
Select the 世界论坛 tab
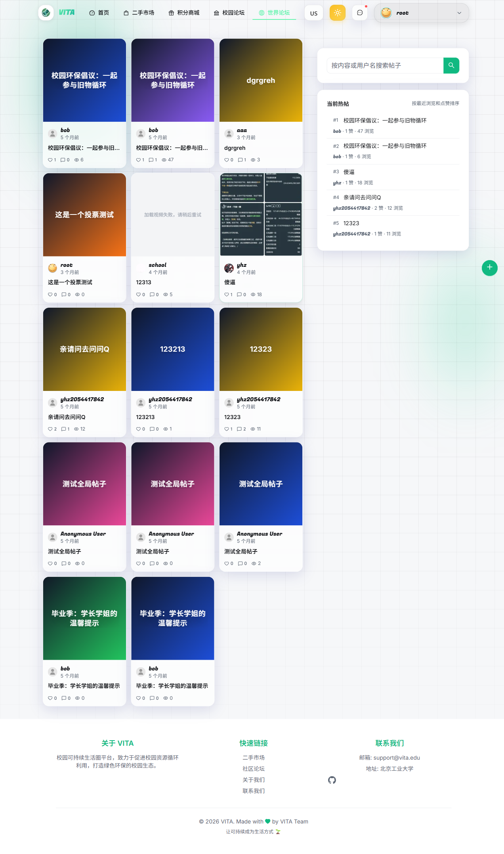click(274, 13)
